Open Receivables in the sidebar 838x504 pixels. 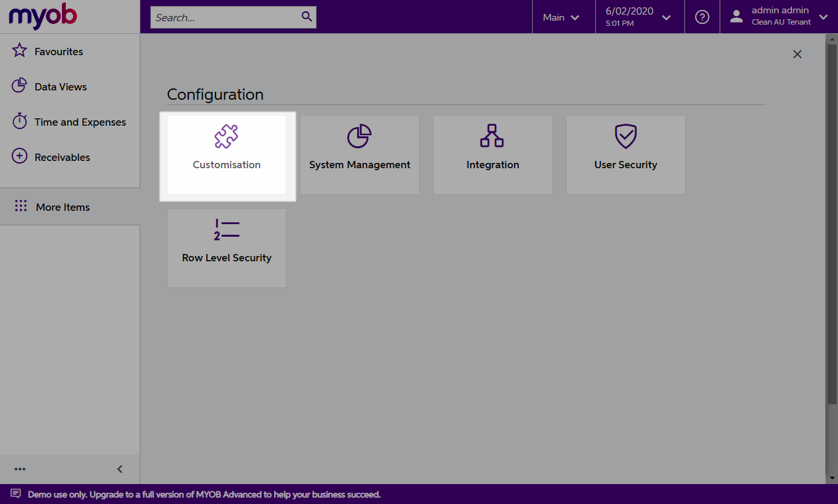[x=70, y=157]
